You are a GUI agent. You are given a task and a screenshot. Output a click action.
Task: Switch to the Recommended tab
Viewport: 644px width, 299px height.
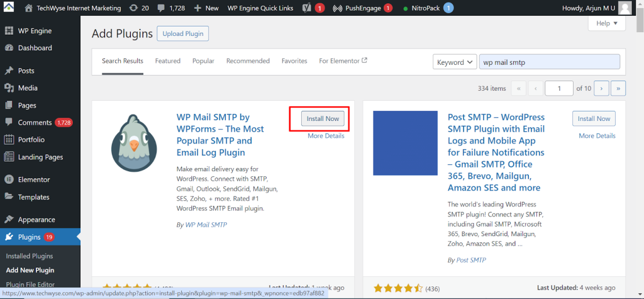pos(248,61)
